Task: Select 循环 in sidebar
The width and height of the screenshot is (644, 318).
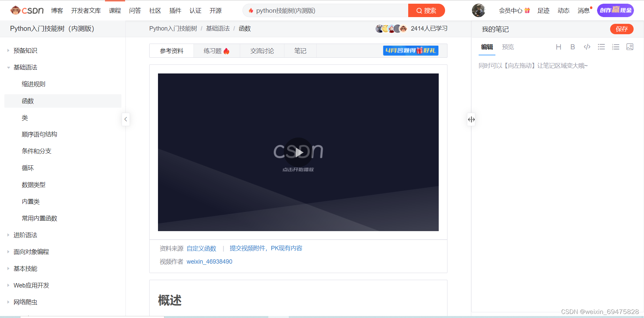Action: point(28,168)
